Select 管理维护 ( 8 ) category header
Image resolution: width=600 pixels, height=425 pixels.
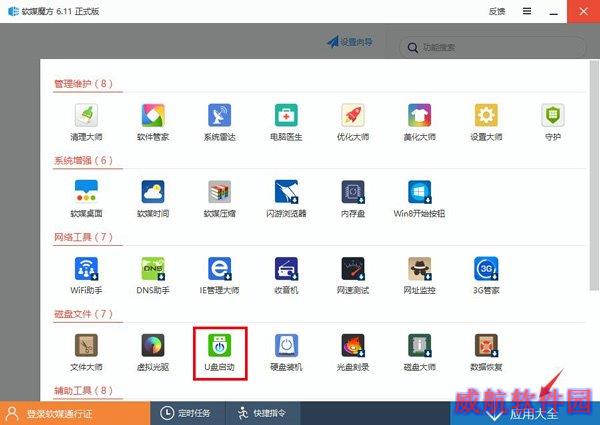click(x=83, y=83)
